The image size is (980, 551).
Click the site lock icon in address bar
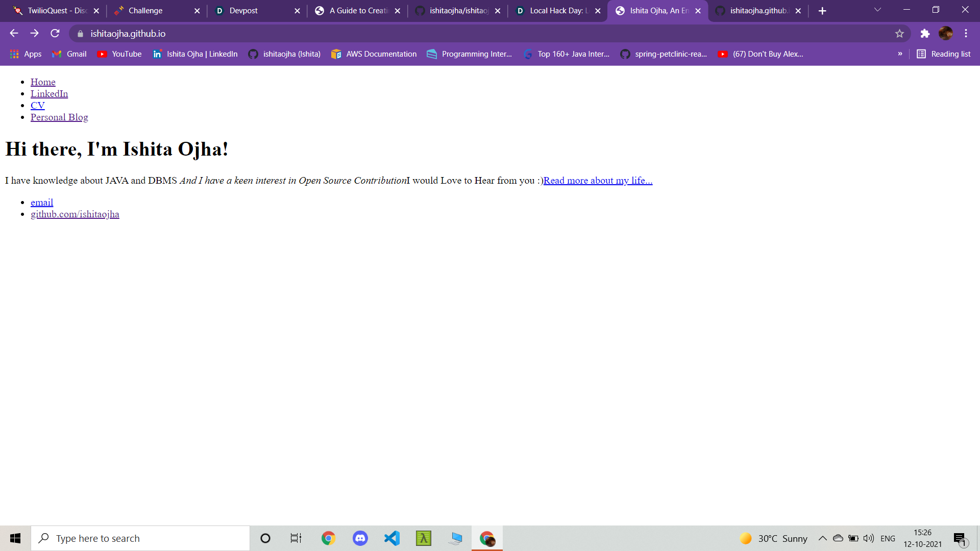(80, 34)
